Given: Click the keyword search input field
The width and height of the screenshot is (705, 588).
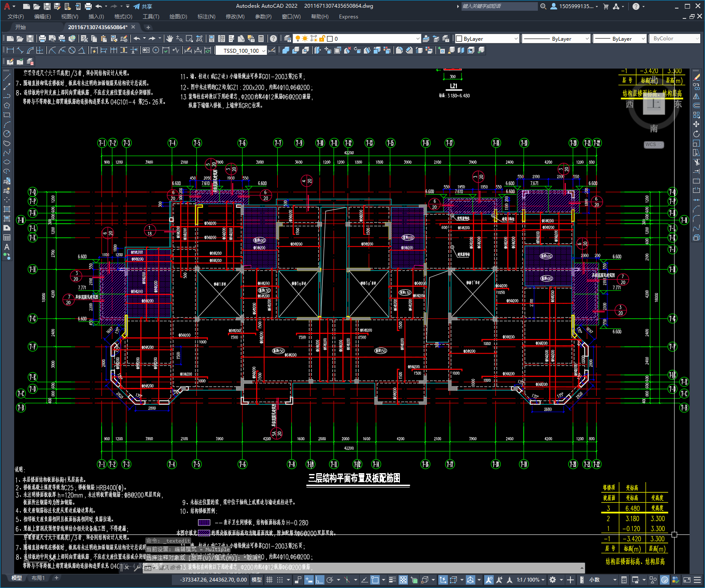Looking at the screenshot, I should pos(499,6).
